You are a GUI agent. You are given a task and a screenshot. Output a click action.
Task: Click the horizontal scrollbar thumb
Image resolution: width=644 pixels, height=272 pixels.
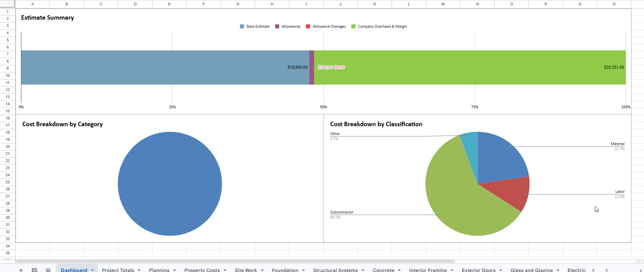[235, 261]
